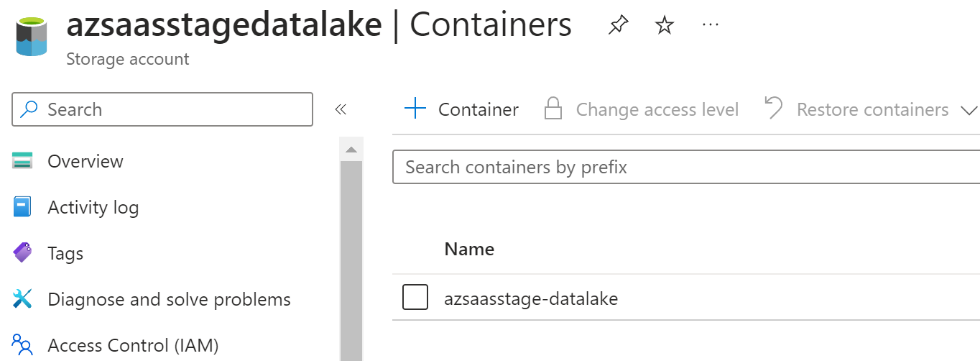Open the more options ellipsis menu
The height and width of the screenshot is (361, 980).
[x=710, y=25]
